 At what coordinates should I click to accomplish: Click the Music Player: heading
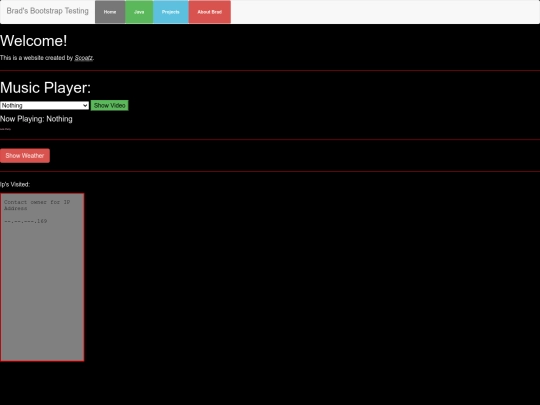(45, 87)
